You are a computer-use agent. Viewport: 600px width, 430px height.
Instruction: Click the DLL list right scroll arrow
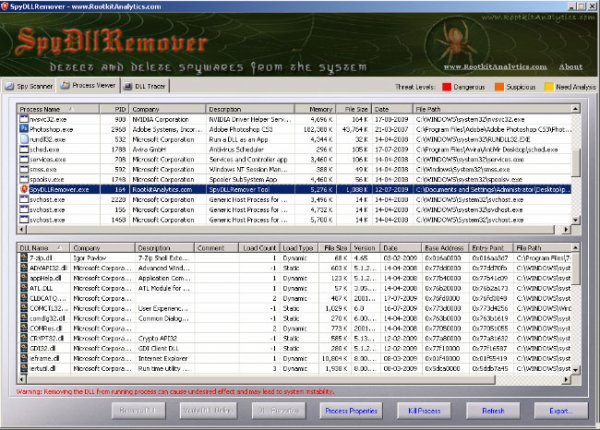point(566,380)
